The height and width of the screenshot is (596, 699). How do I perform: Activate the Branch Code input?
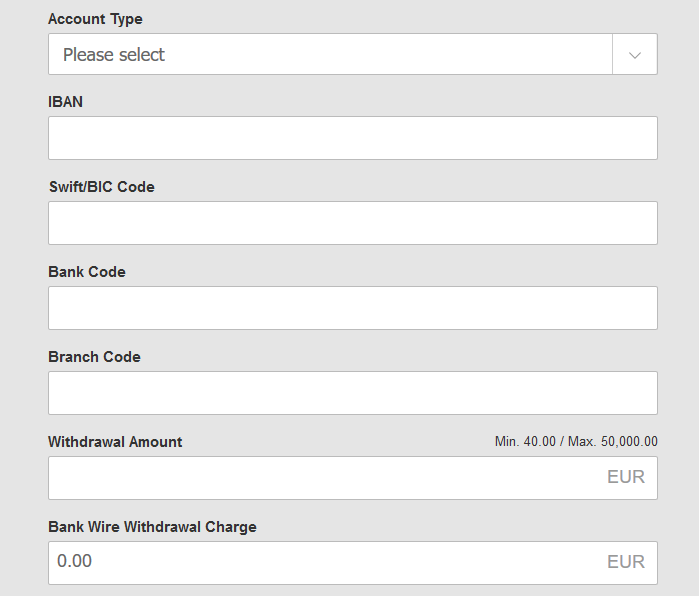[352, 393]
